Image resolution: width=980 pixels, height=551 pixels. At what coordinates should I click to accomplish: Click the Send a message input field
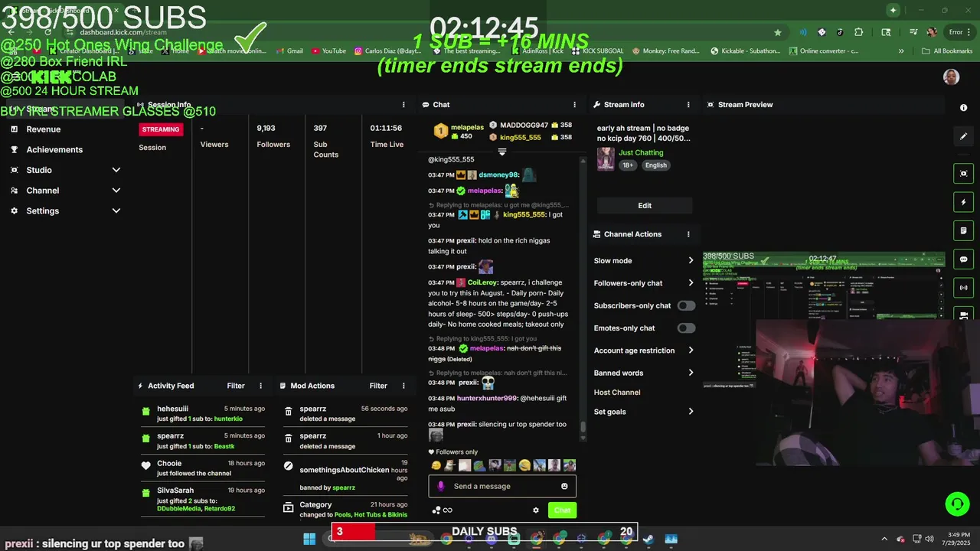502,486
